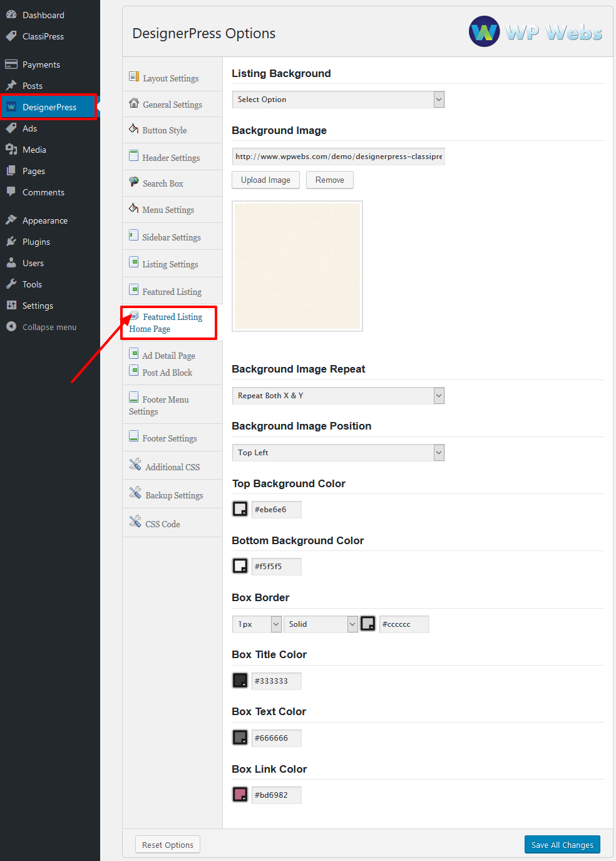Open Background Image Repeat dropdown
Image resolution: width=616 pixels, height=861 pixels.
pyautogui.click(x=338, y=396)
